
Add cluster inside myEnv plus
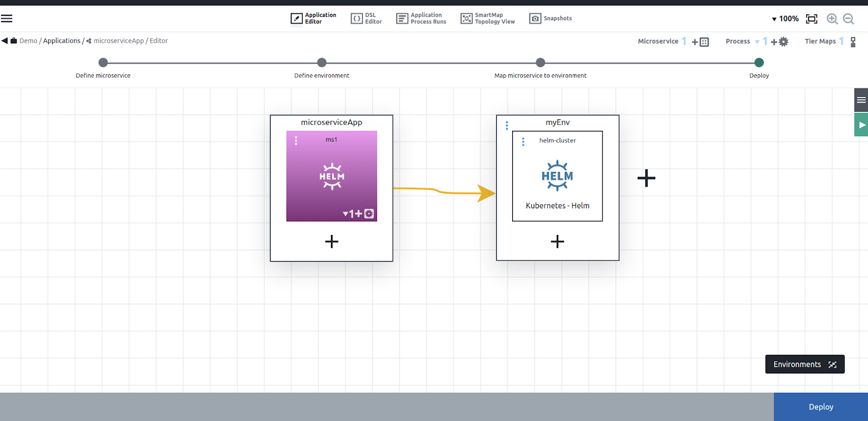(x=557, y=241)
